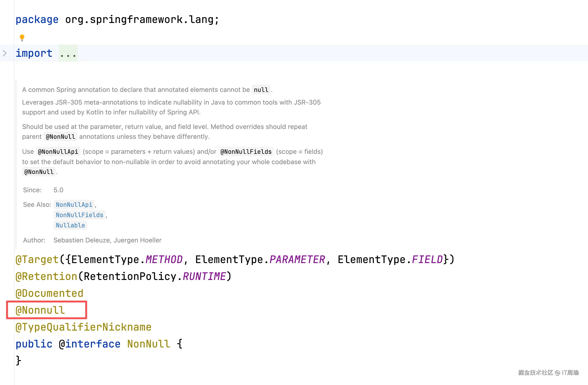Click @NonNullApi inline code in documentation
Screen dimensions: 588x385
[x=58, y=152]
